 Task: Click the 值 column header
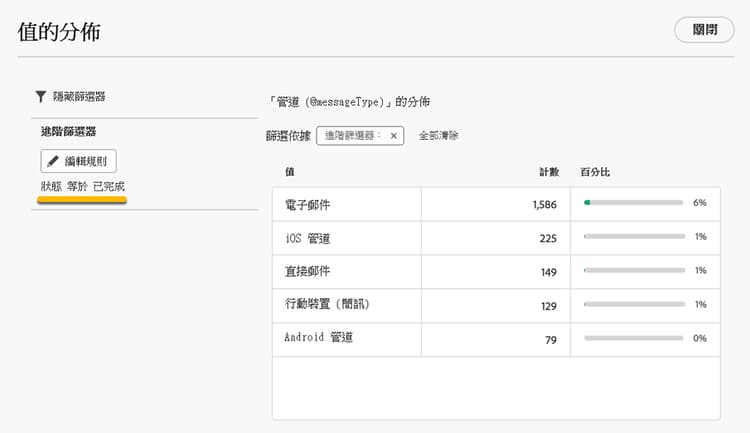290,172
